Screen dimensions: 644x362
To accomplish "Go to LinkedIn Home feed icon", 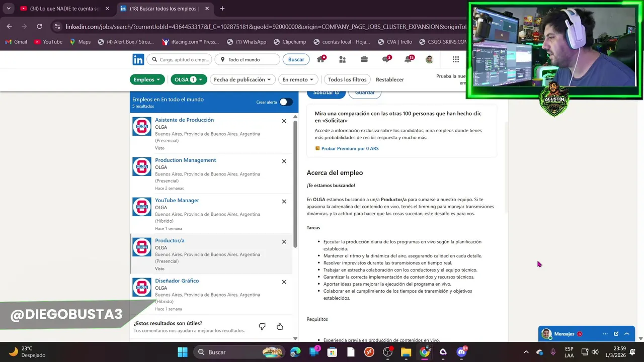I will pos(320,59).
